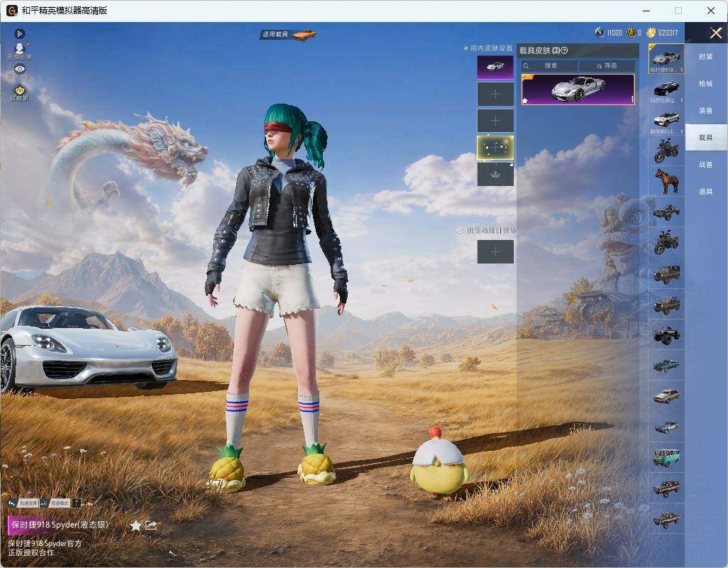The image size is (728, 568).
Task: Share the Porsche 918 Spyder skin
Action: pos(151,525)
